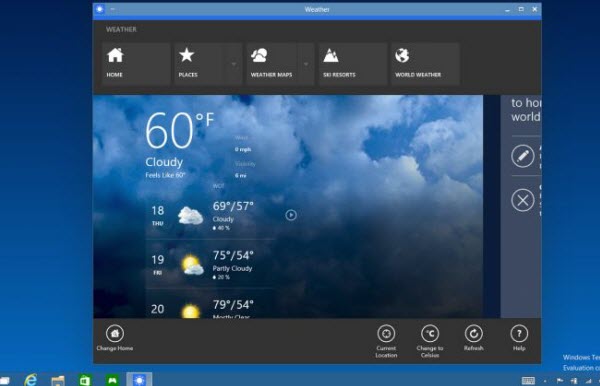Use the Current Location button

[x=386, y=341]
